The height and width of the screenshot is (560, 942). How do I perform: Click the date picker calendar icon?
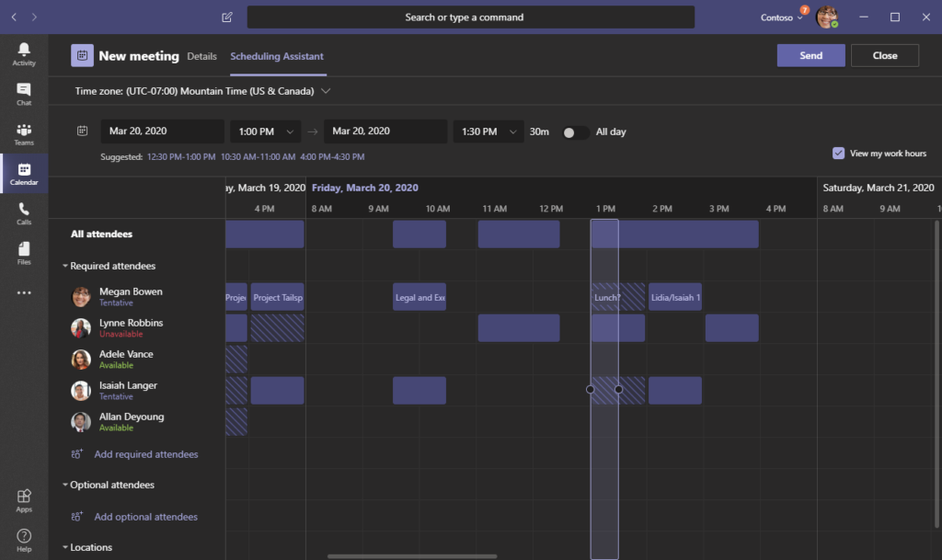tap(82, 131)
